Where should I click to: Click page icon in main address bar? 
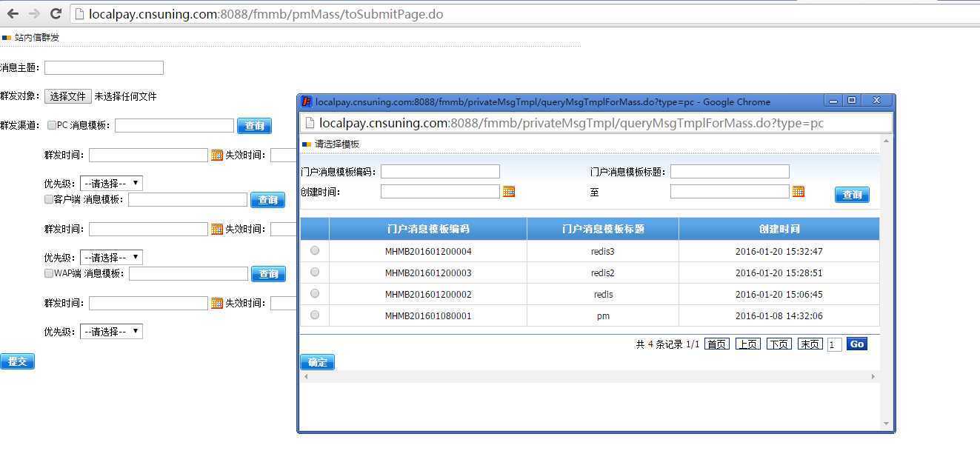[x=80, y=14]
